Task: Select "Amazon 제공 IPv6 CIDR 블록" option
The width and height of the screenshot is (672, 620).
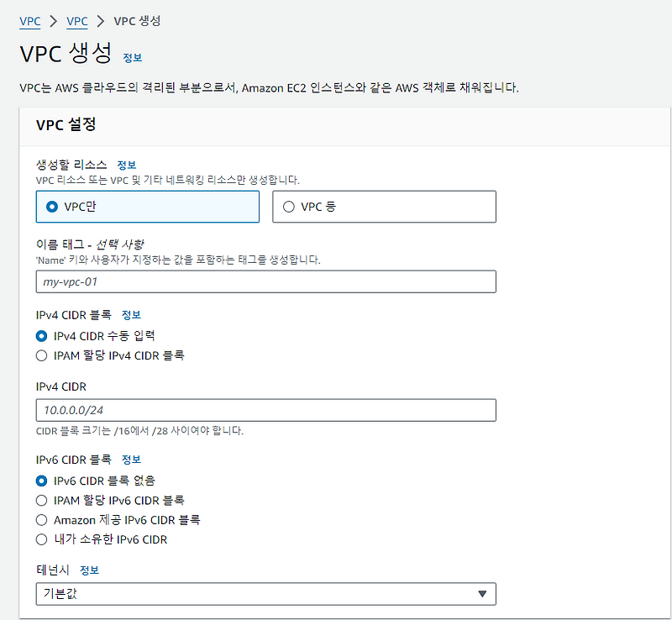Action: 41,519
